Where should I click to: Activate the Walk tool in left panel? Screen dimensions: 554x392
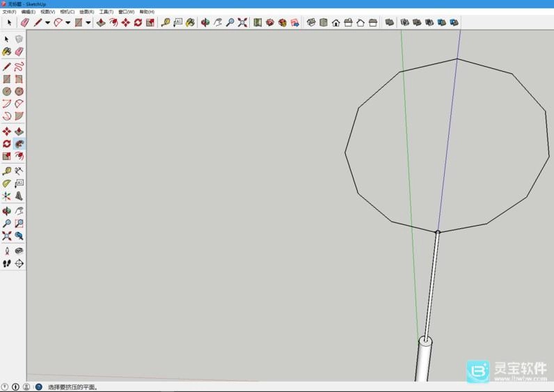tap(7, 264)
